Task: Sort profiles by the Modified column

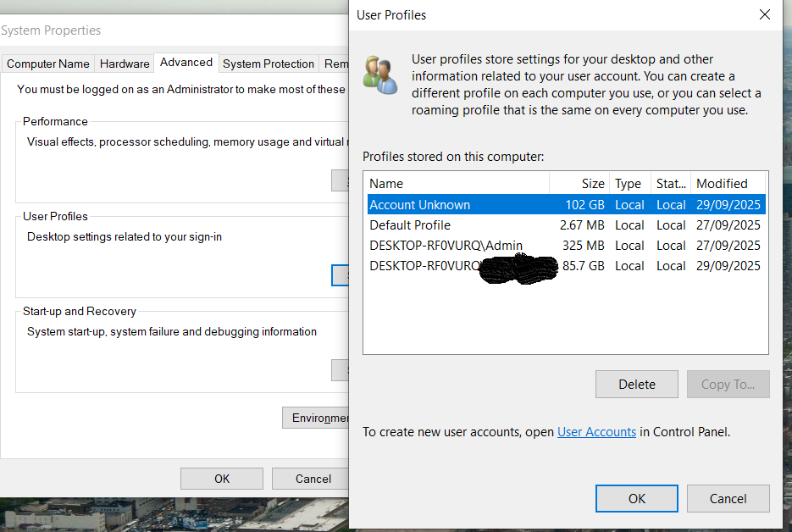Action: 722,183
